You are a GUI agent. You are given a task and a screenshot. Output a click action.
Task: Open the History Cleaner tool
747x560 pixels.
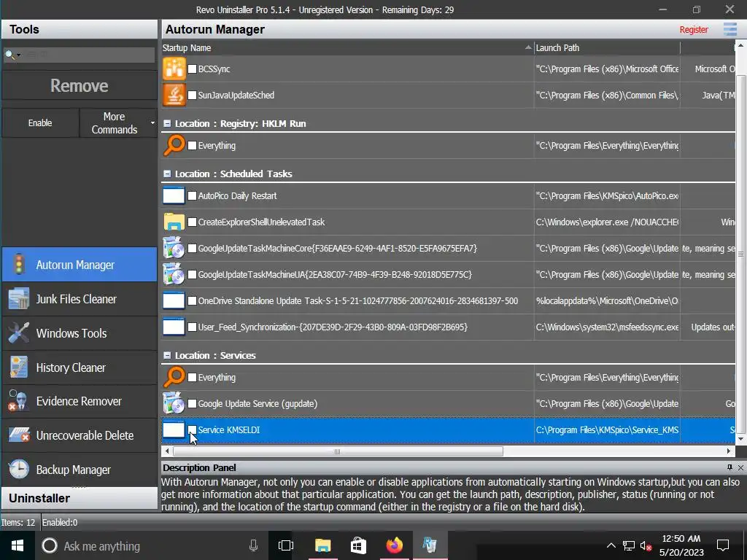point(80,367)
